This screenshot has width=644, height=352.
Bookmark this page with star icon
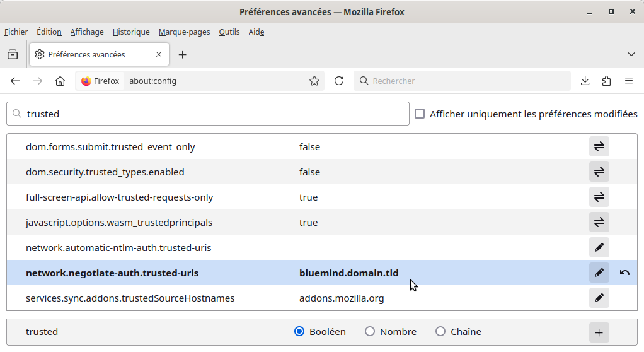tap(314, 81)
